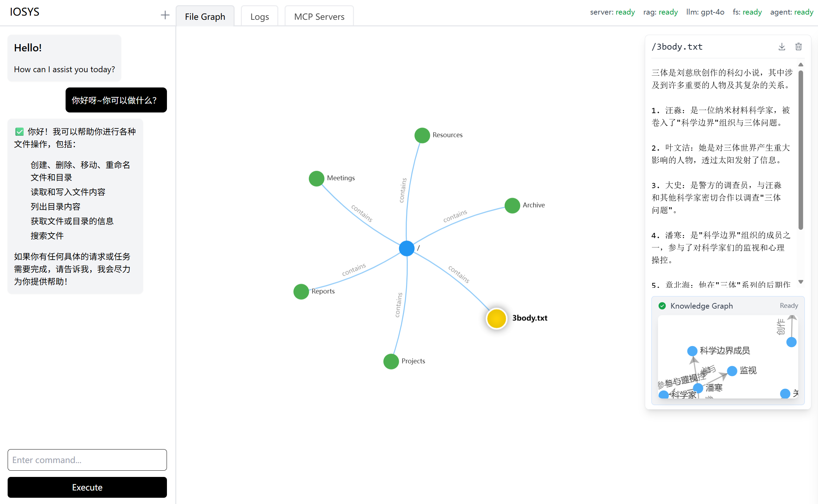
Task: Click the rag: ready status
Action: (x=660, y=12)
